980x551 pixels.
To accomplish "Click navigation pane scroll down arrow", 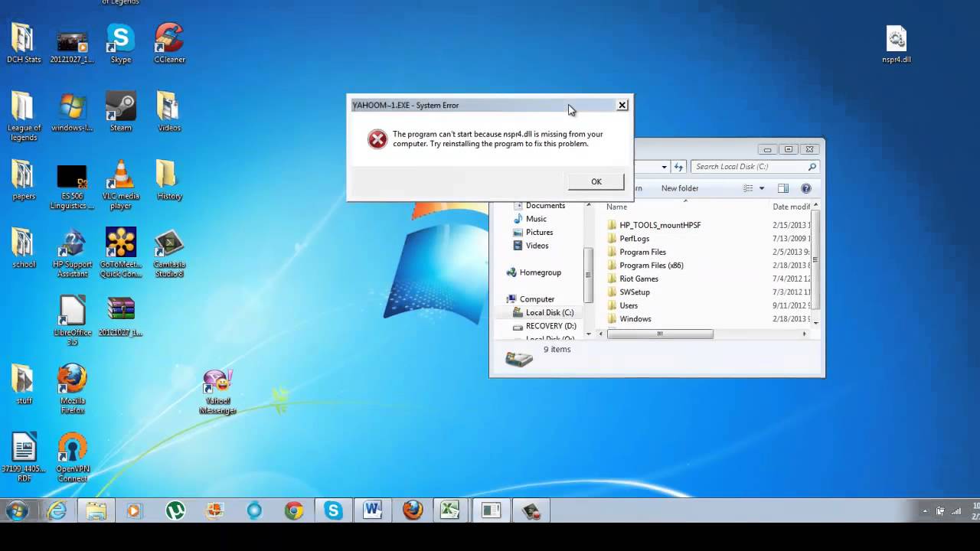I will click(x=589, y=334).
